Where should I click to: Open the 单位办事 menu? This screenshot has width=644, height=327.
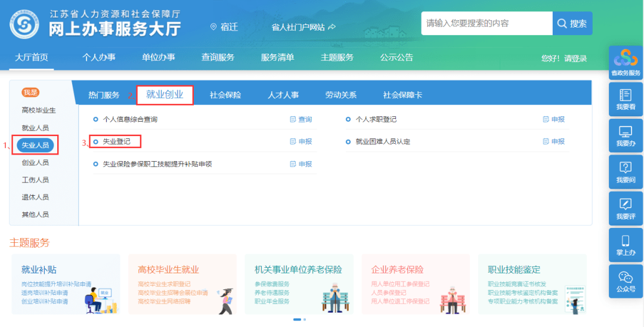[159, 57]
